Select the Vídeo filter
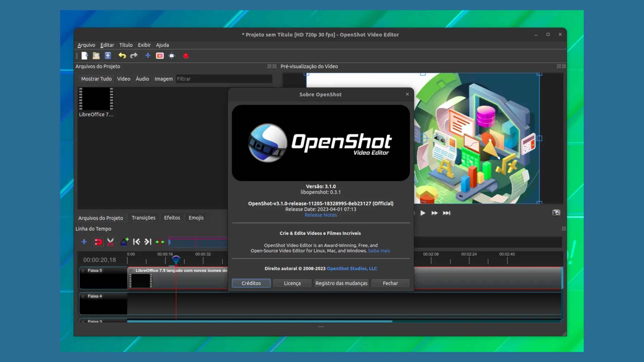The width and height of the screenshot is (644, 362). [x=124, y=79]
